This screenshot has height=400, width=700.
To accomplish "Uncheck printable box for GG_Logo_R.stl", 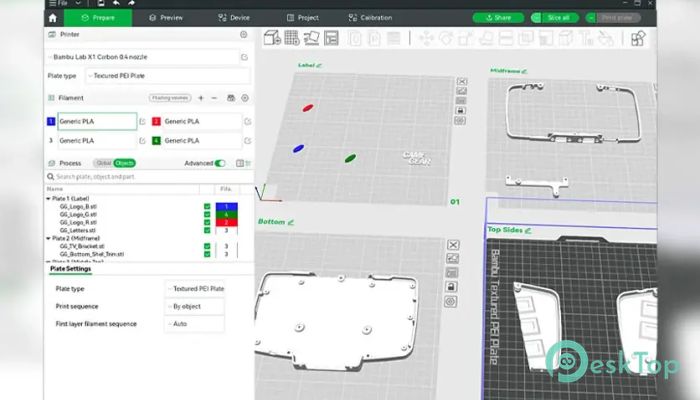I will [x=207, y=222].
